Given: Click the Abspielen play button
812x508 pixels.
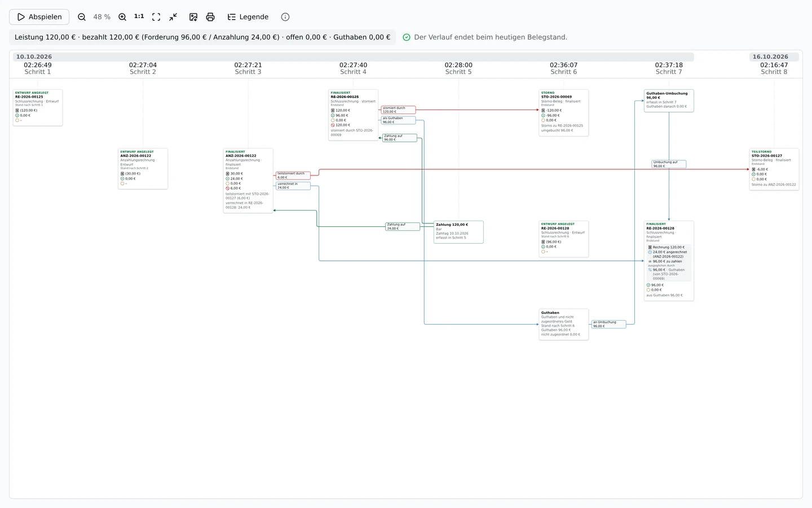Looking at the screenshot, I should 39,17.
